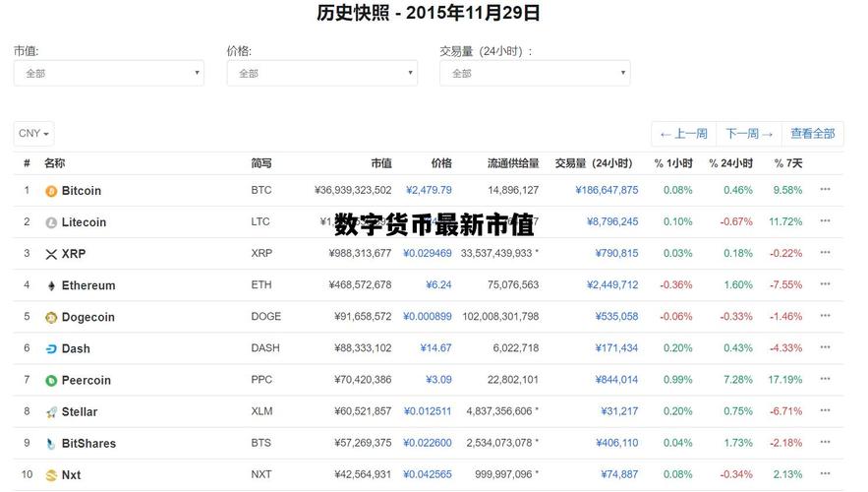Click Bitcoin volume ¥186,647,875
The width and height of the screenshot is (868, 492).
607,190
